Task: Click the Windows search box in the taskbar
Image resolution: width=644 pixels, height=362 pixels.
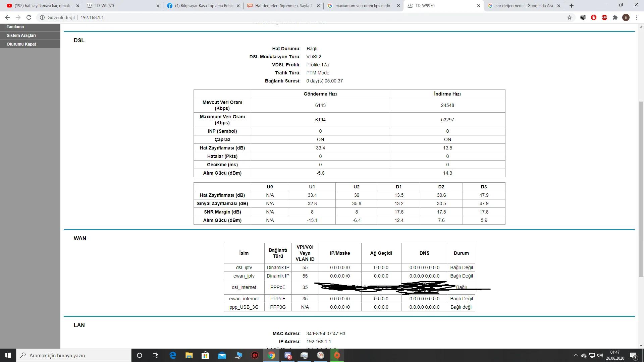Action: pos(74,355)
